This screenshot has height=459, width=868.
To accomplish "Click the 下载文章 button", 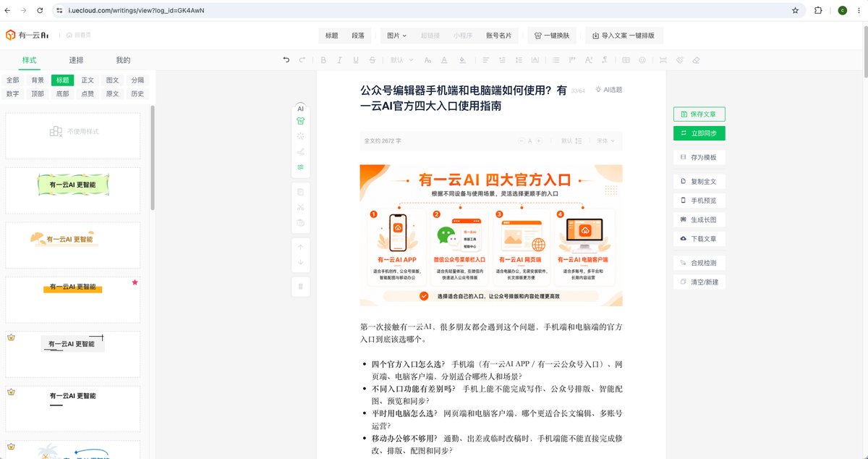I will pos(699,238).
